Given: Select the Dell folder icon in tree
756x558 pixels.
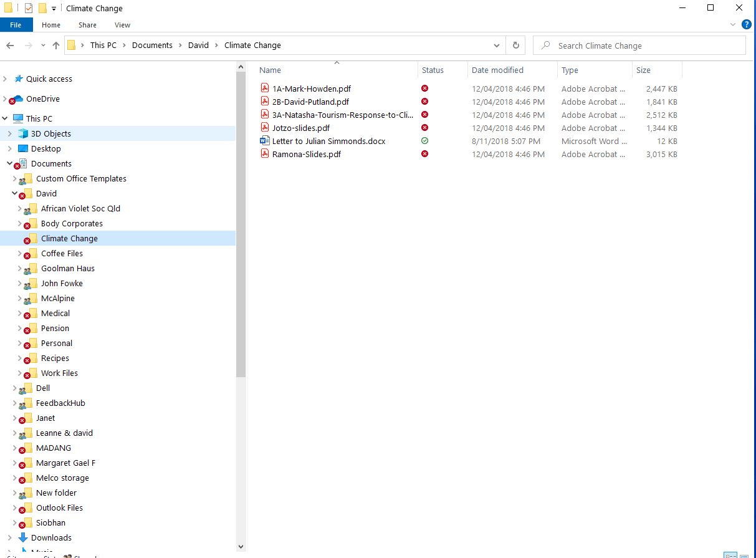Looking at the screenshot, I should tap(26, 388).
